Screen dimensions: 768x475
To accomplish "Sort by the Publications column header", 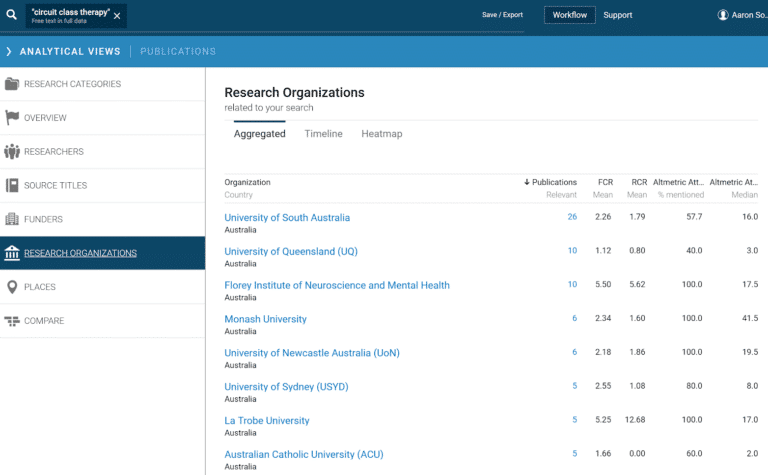I will click(x=554, y=182).
